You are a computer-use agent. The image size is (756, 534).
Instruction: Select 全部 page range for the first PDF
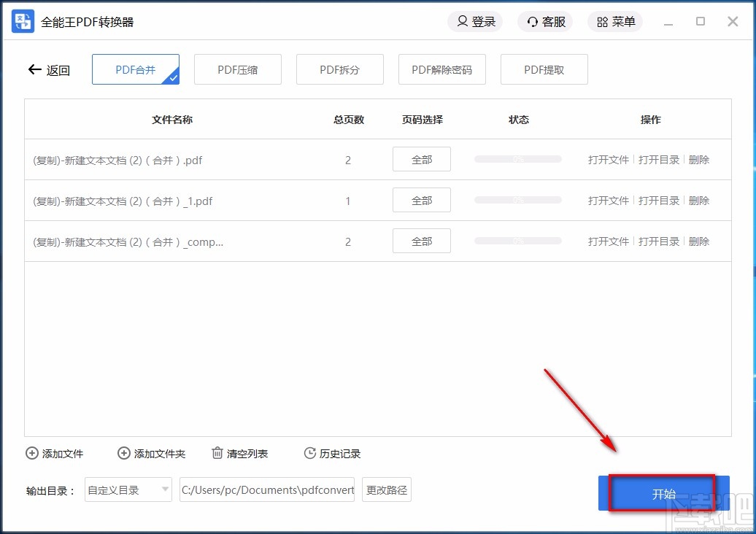(421, 159)
